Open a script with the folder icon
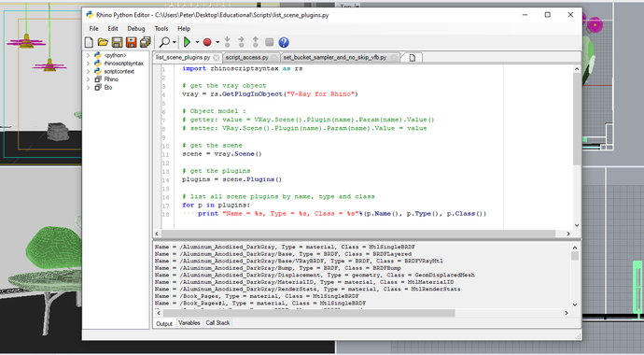 click(103, 42)
